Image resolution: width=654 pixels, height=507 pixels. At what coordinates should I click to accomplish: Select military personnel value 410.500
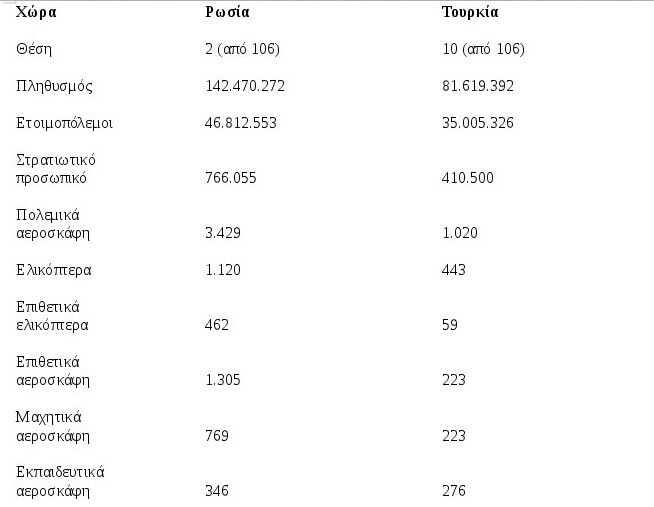[468, 178]
